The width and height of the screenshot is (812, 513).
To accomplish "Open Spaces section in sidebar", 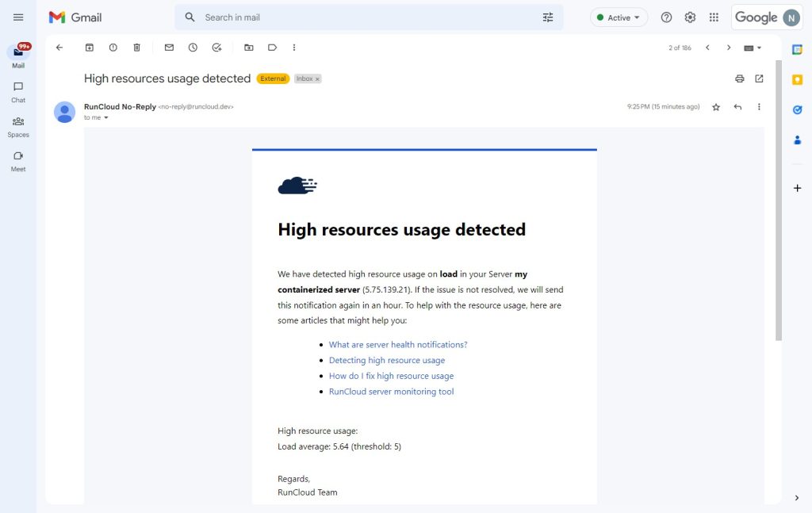I will (x=18, y=126).
